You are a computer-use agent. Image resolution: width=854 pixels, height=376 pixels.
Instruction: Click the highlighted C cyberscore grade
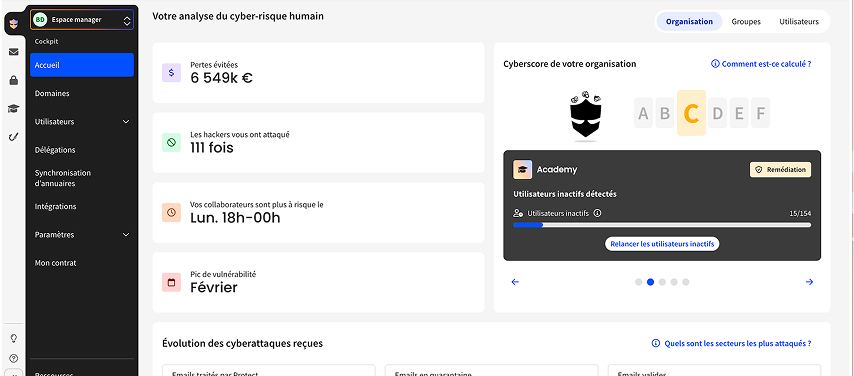tap(691, 113)
